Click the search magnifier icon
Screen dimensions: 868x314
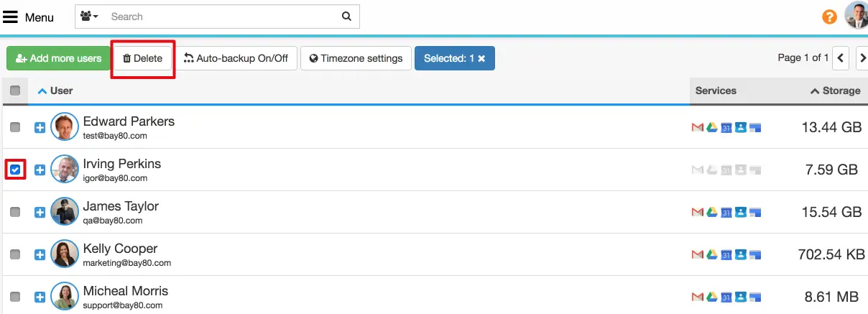pyautogui.click(x=346, y=17)
